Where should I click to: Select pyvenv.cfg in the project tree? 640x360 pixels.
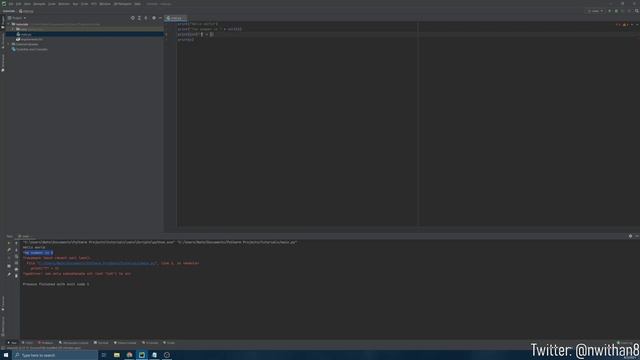pyautogui.click(x=29, y=39)
